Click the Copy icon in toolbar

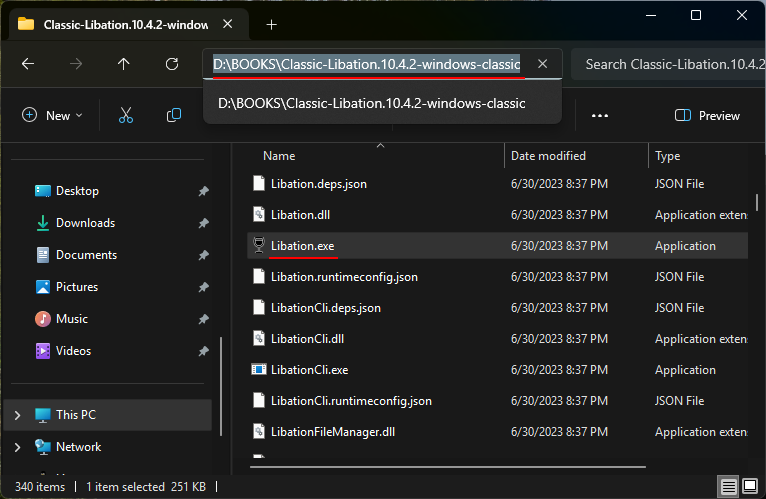tap(174, 115)
